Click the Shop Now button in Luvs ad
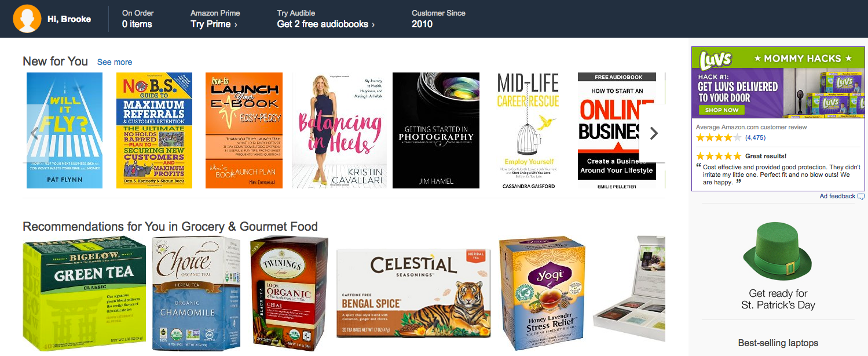Viewport: 868px width, 356px height. (x=721, y=110)
